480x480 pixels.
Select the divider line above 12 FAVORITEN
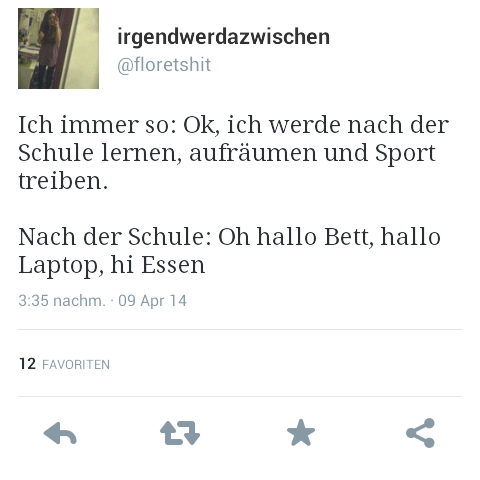click(x=240, y=329)
